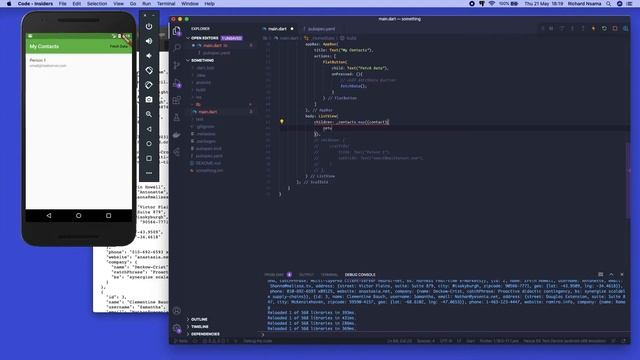Open the Search view in the activity bar
The width and height of the screenshot is (640, 360).
[x=177, y=48]
